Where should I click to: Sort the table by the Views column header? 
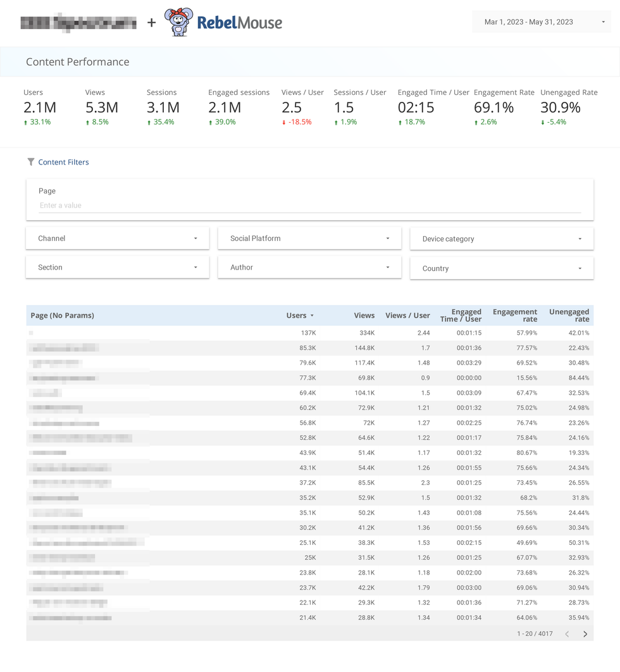coord(364,315)
